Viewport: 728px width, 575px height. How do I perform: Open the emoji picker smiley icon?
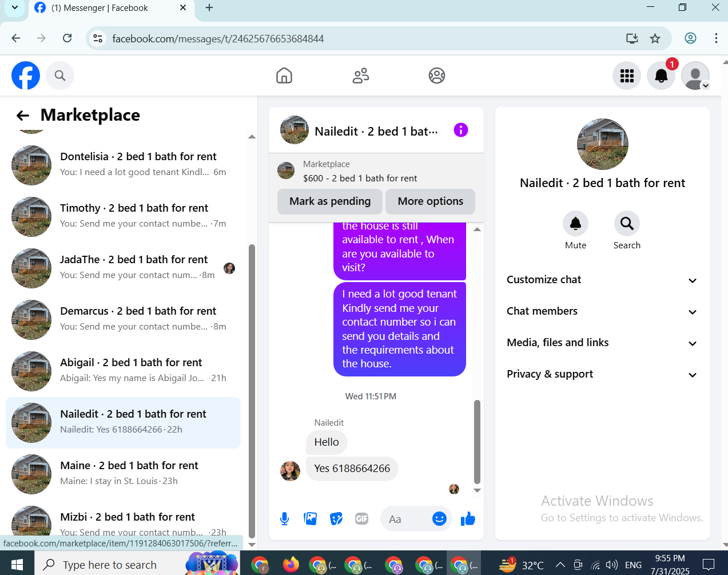tap(439, 519)
